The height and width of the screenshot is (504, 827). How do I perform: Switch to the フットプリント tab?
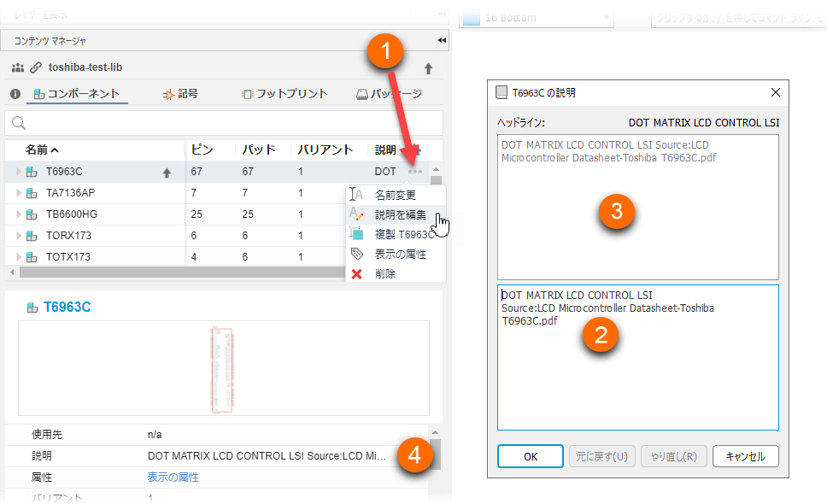click(x=284, y=94)
